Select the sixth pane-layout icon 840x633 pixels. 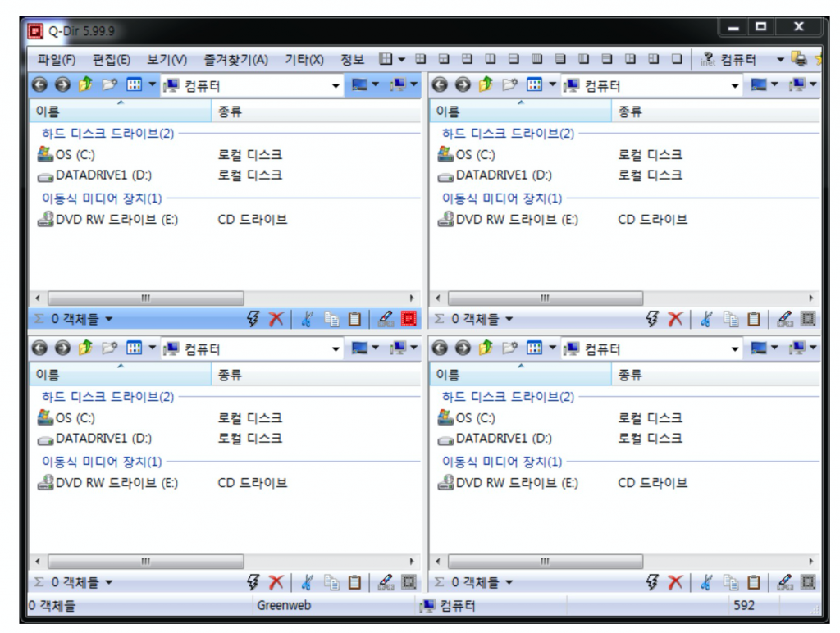(x=536, y=59)
